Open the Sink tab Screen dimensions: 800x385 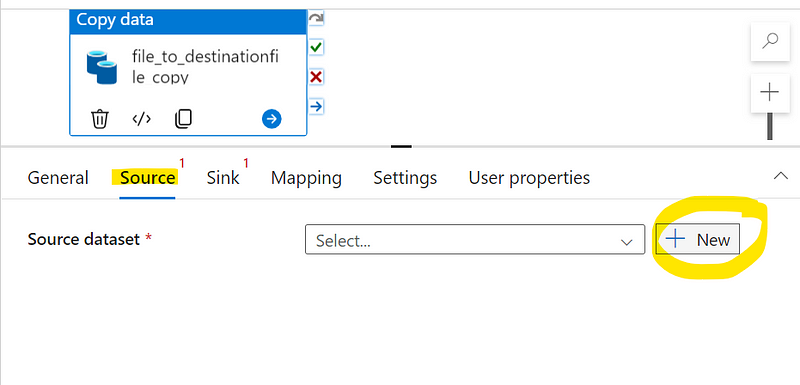point(223,178)
